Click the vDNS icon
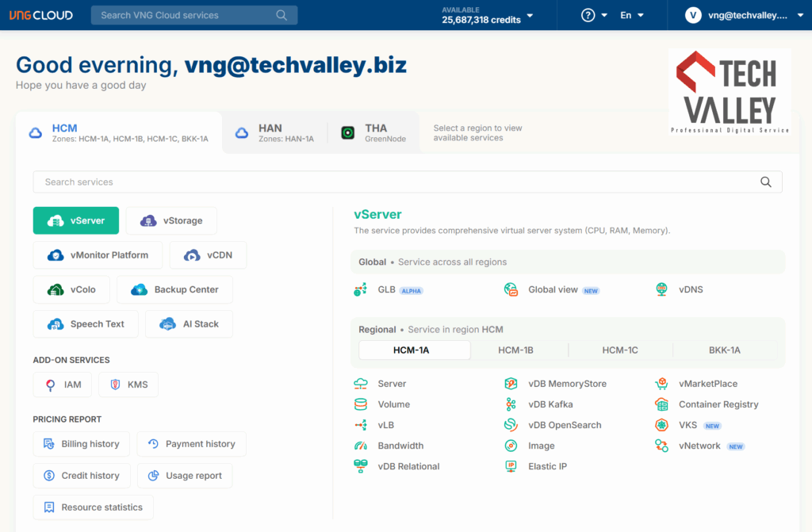Viewport: 812px width, 532px height. click(x=661, y=289)
